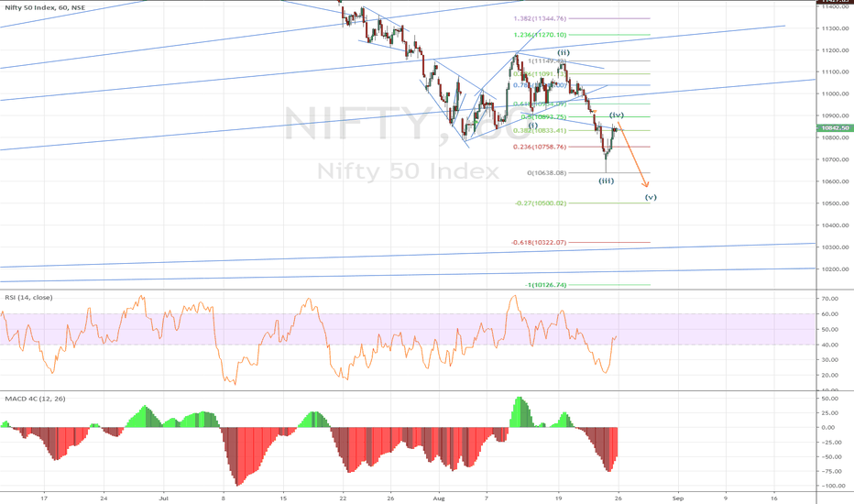The width and height of the screenshot is (854, 504).
Task: Click the (ii) Elliott wave label
Action: [564, 53]
